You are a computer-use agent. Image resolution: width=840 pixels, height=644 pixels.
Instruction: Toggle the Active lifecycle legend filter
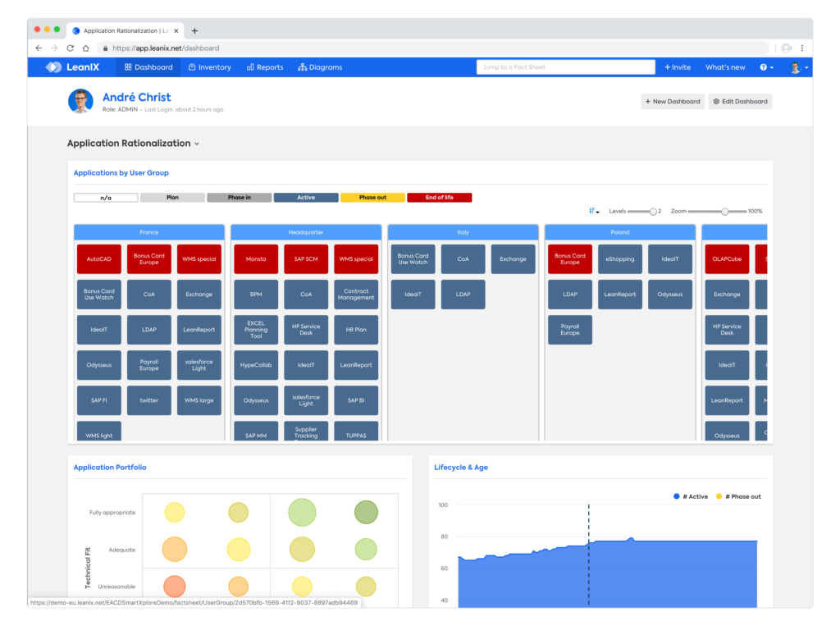306,198
